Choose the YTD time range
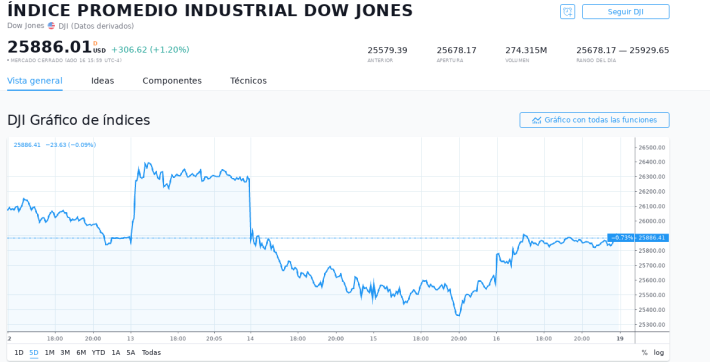 (98, 352)
